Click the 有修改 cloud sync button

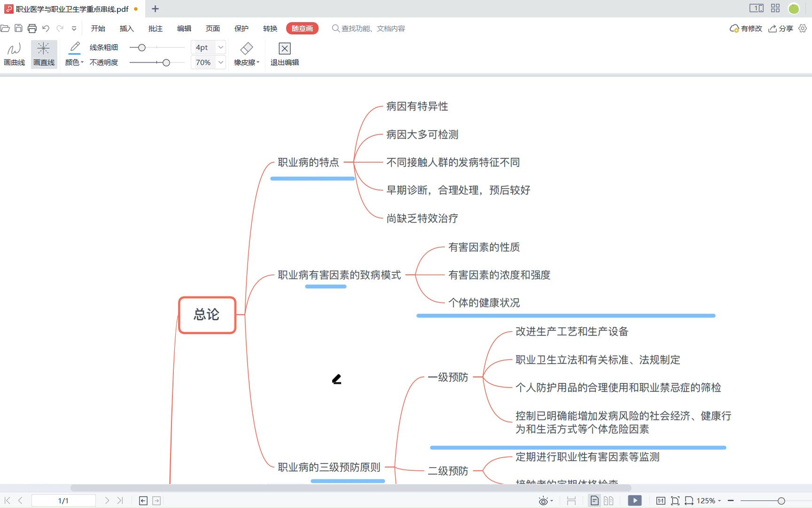point(746,29)
